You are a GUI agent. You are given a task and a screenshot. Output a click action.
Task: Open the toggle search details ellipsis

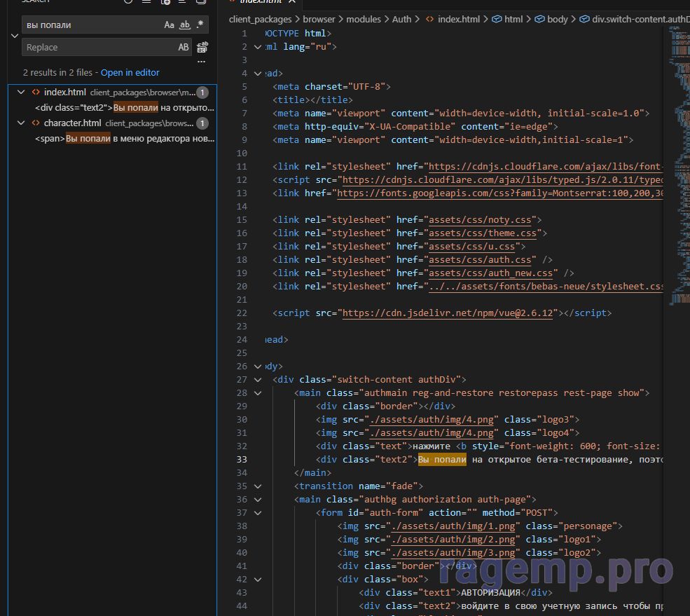[x=202, y=62]
